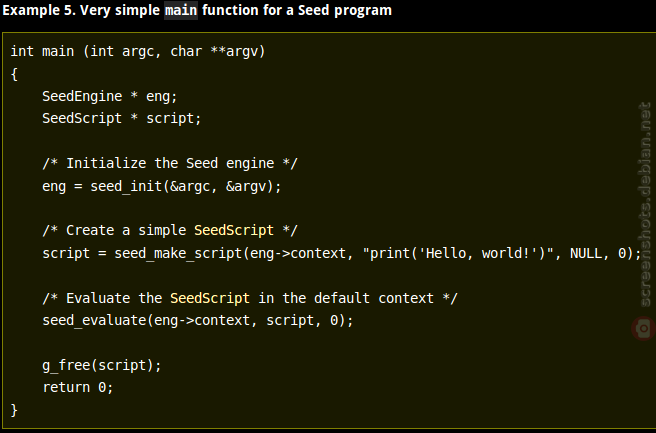This screenshot has width=656, height=433.
Task: Click the 'Initialize the Seed engine' comment
Action: 170,163
